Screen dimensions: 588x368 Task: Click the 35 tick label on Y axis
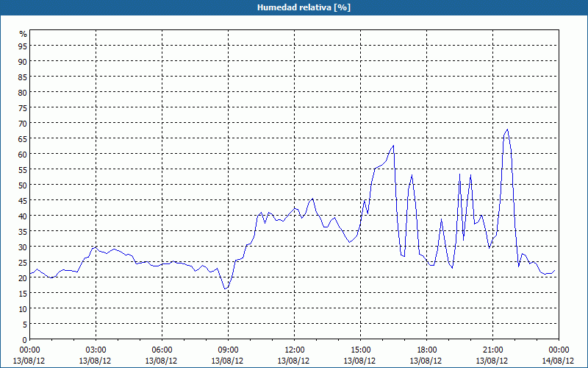[x=23, y=231]
